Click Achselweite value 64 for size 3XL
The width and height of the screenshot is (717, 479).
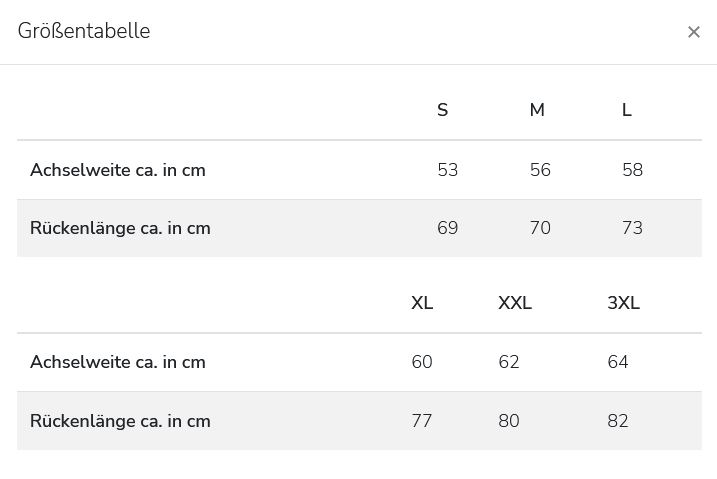click(618, 362)
